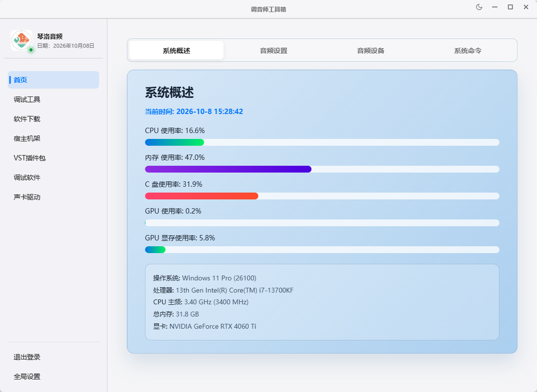Switch to the 系统概述 tab
537x392 pixels.
point(176,50)
